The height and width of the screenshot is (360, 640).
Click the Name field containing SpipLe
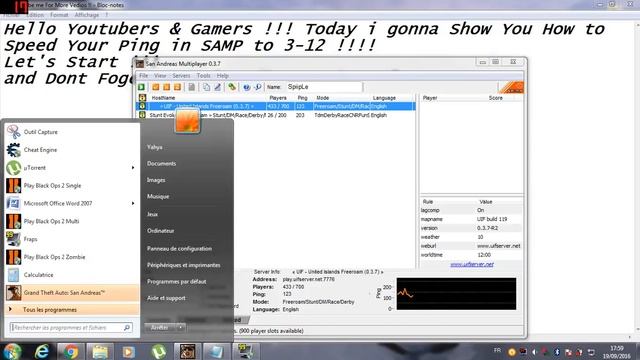pyautogui.click(x=324, y=87)
